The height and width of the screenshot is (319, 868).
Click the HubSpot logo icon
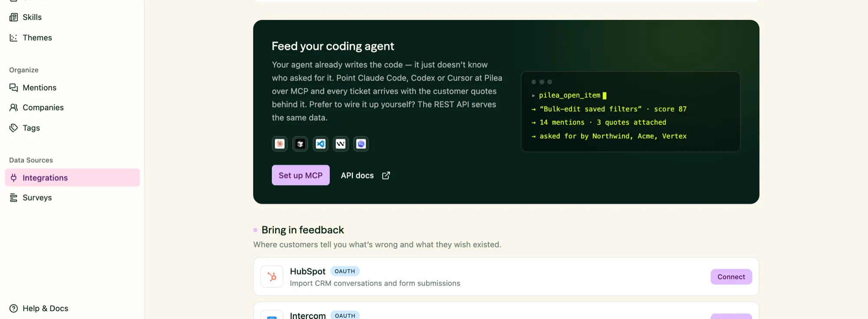pos(272,277)
